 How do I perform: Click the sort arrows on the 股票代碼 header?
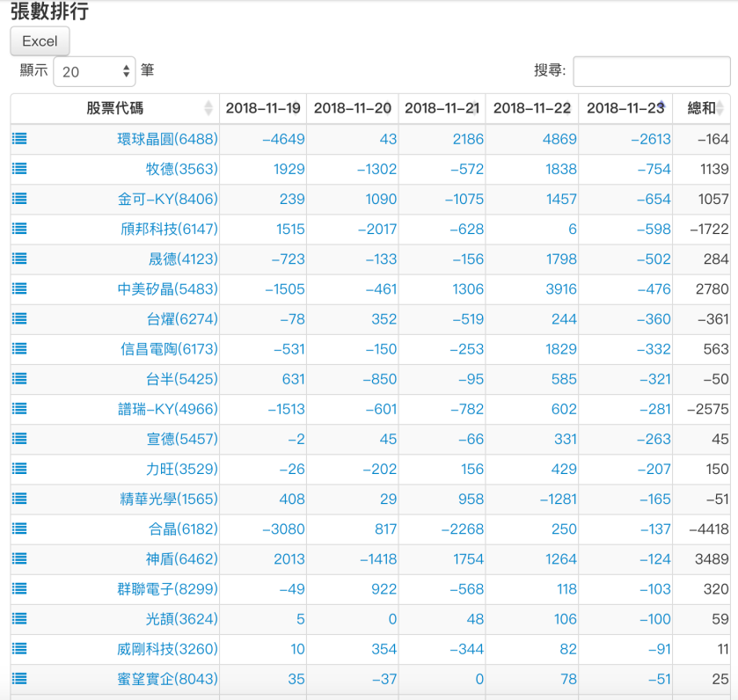pyautogui.click(x=209, y=108)
